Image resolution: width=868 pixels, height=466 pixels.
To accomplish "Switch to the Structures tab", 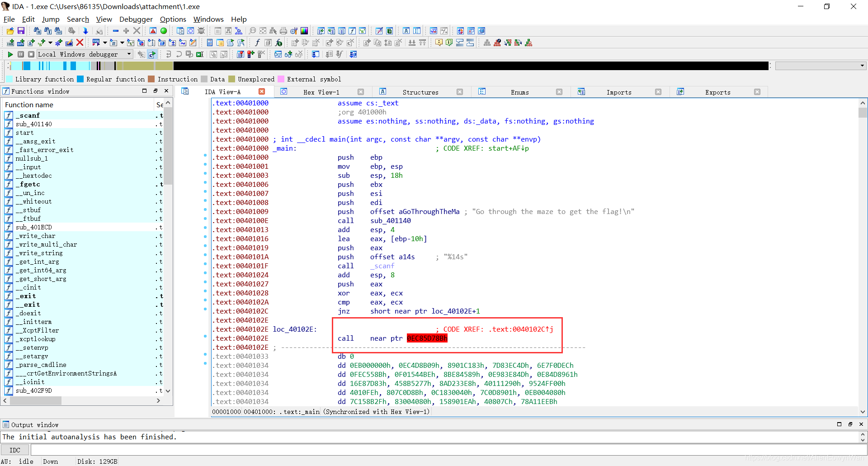I will click(x=420, y=92).
